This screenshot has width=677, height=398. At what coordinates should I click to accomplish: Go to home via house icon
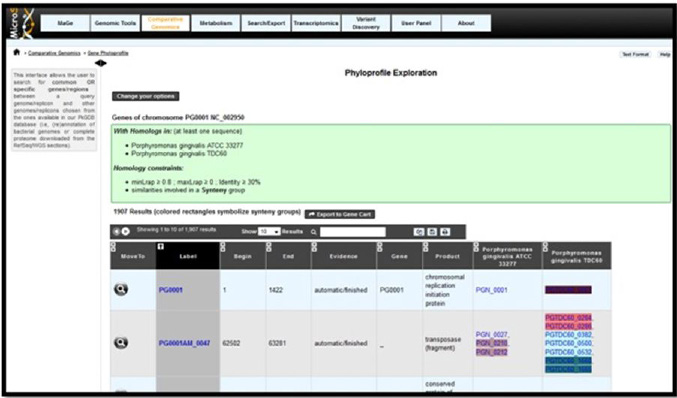[x=16, y=52]
